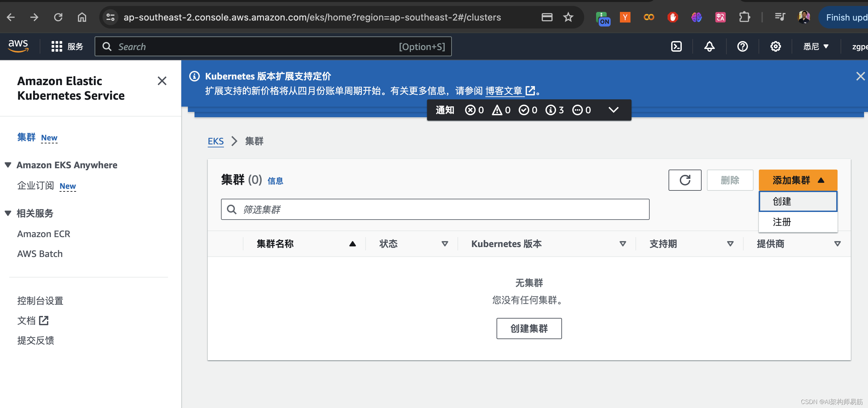This screenshot has height=408, width=868.
Task: Open the 悉尼 region dropdown
Action: coord(816,46)
